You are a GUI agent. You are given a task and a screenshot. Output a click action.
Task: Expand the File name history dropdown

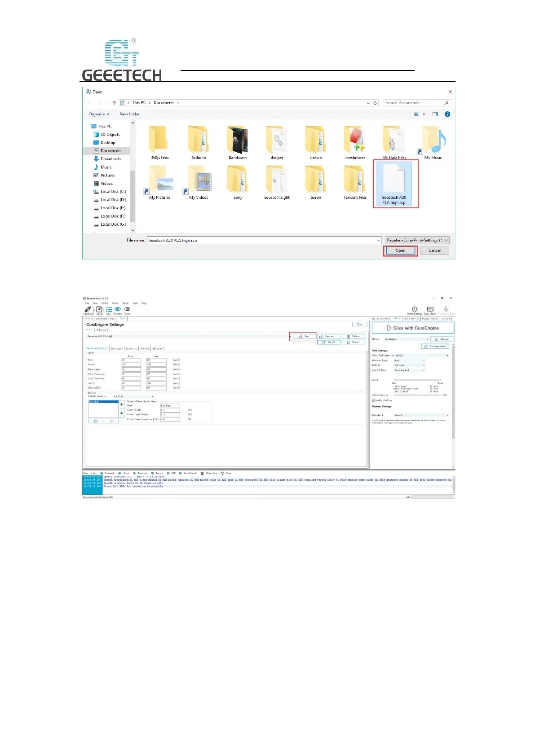click(379, 241)
